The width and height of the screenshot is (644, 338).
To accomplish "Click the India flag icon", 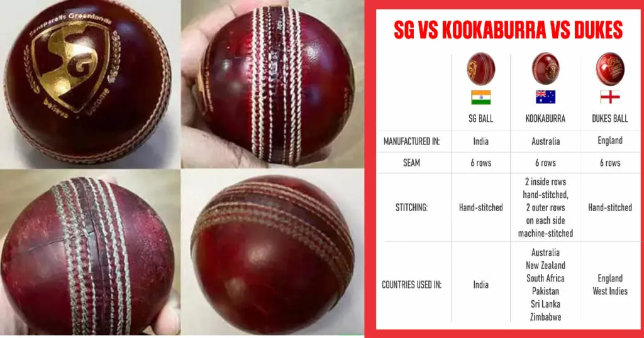I will coord(480,97).
